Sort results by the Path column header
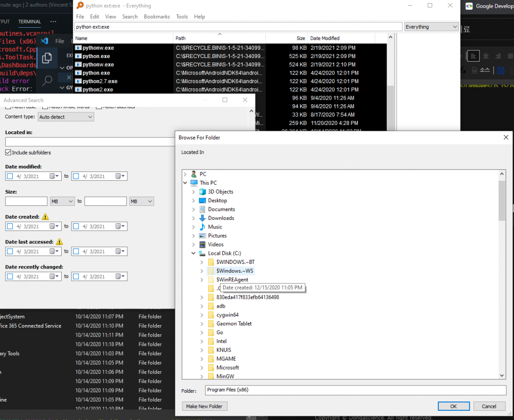The height and width of the screenshot is (420, 514). click(x=219, y=39)
